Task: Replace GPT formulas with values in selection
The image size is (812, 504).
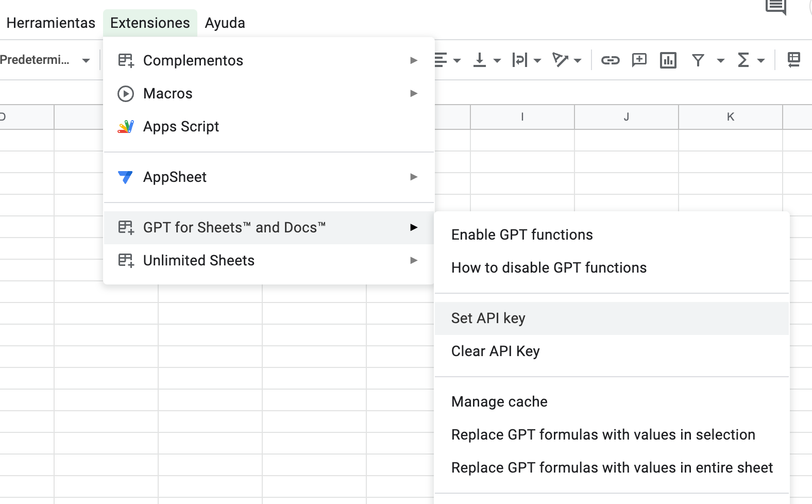Action: tap(612, 434)
